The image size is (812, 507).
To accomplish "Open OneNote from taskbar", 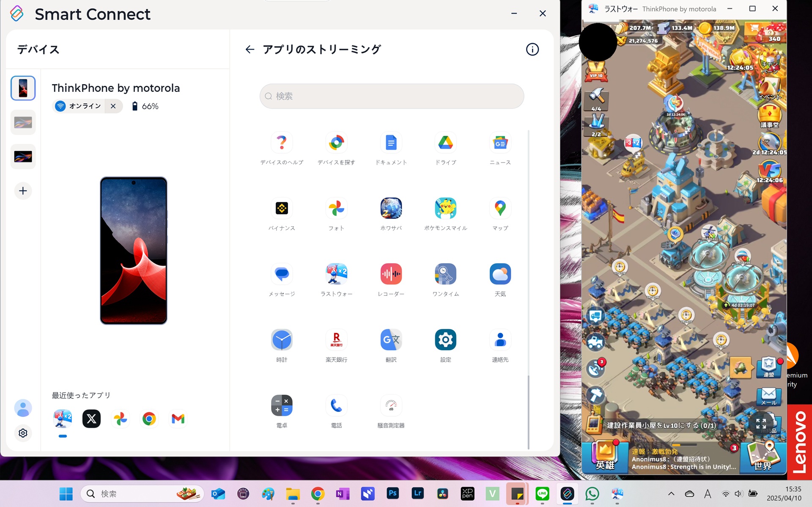I will pos(343,494).
